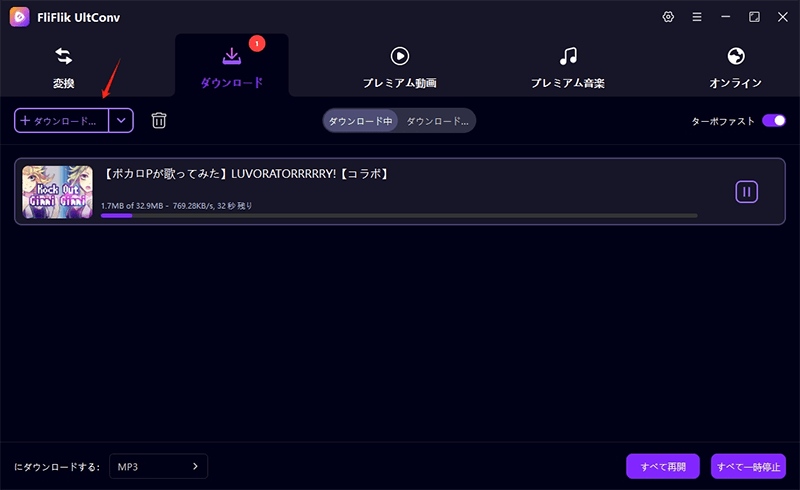Click the すべて再開 button
This screenshot has width=800, height=490.
[x=663, y=467]
